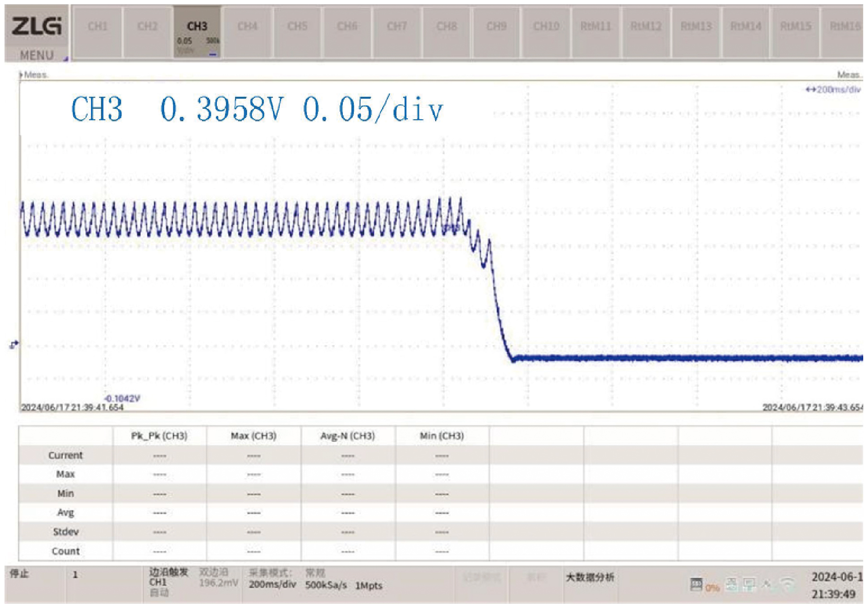Viewport: 868px width, 607px height.
Task: Click the network connection icon in status bar
Action: [732, 584]
